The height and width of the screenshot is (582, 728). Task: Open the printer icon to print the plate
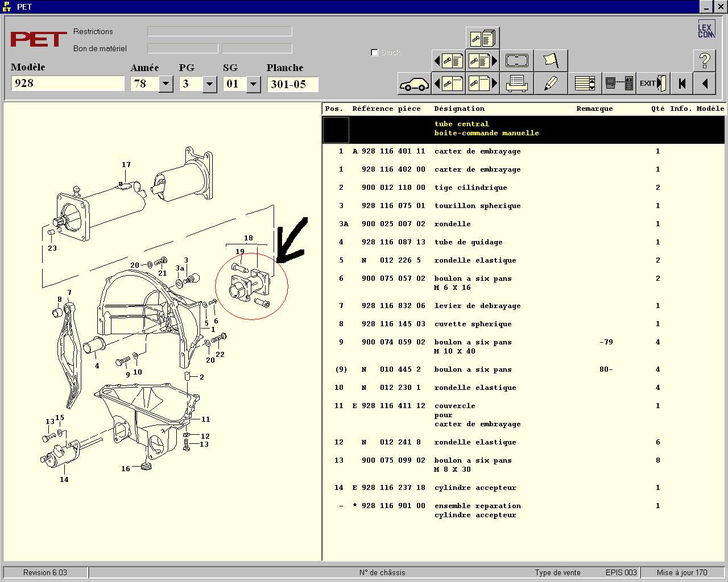(x=516, y=84)
